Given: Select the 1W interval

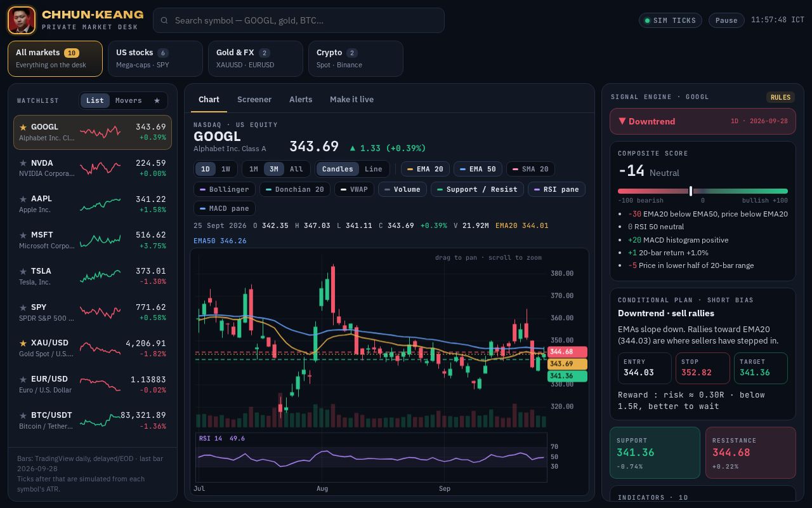Looking at the screenshot, I should (x=226, y=169).
